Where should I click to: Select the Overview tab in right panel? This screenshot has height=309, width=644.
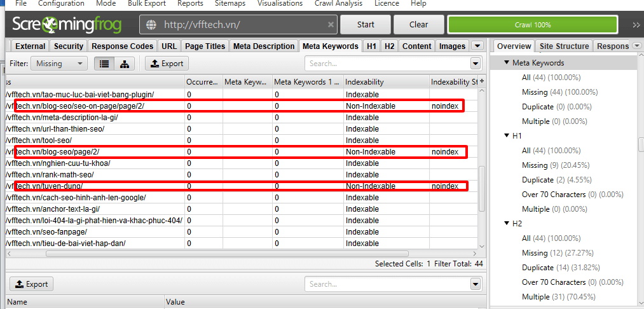pyautogui.click(x=514, y=46)
